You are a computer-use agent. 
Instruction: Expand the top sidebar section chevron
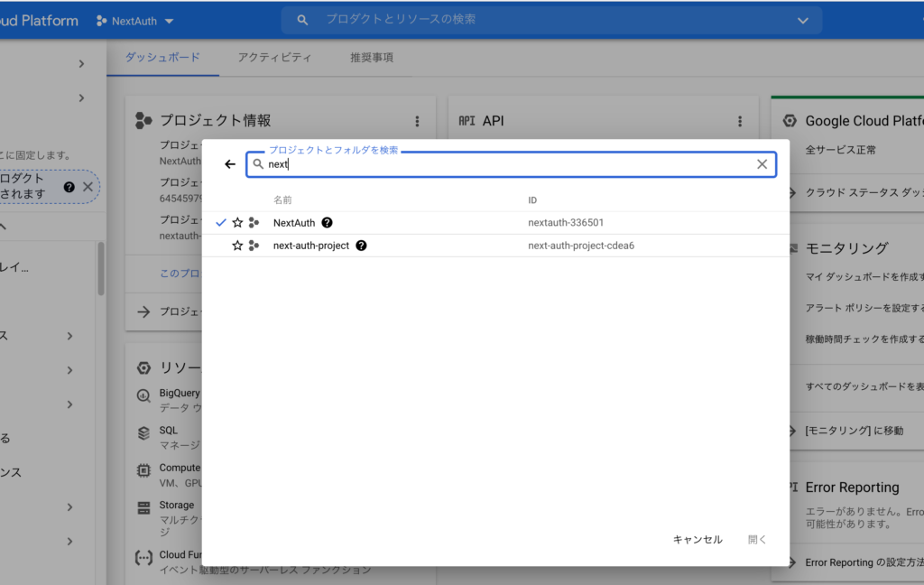click(x=80, y=63)
